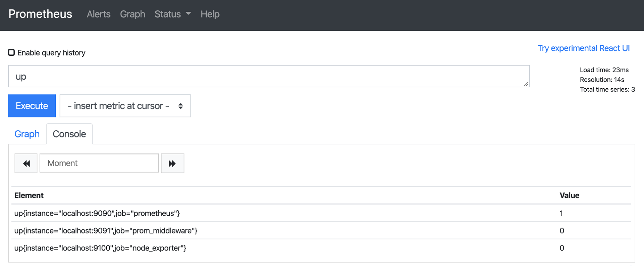Image resolution: width=644 pixels, height=266 pixels.
Task: Switch to the Graph tab
Action: pyautogui.click(x=27, y=134)
